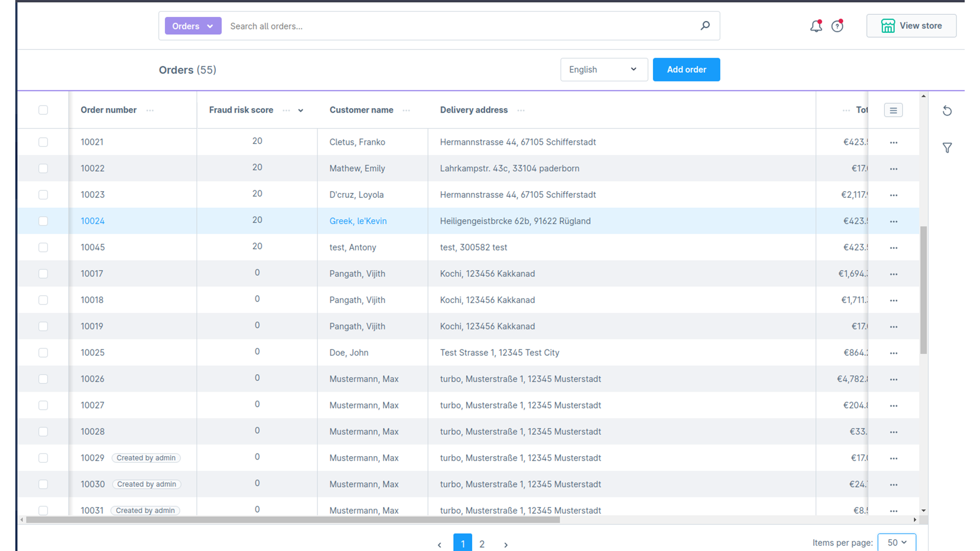Click the column settings hamburger icon
Screen dimensions: 980x551
(893, 110)
